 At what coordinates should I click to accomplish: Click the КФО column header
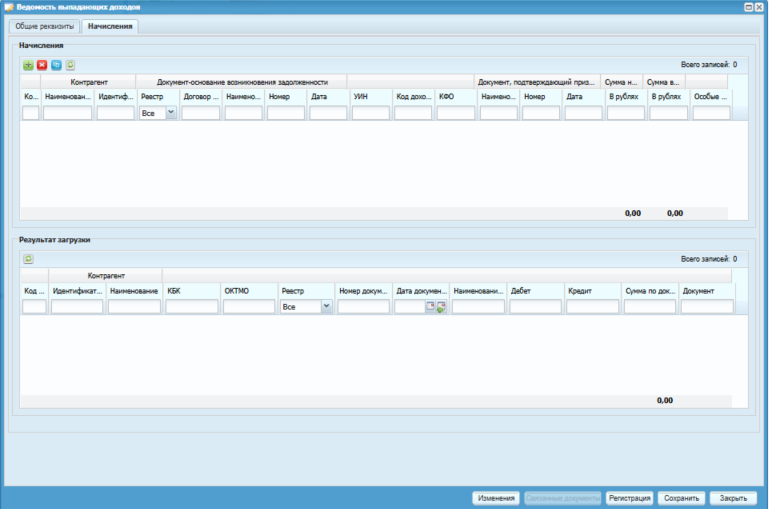click(x=455, y=97)
